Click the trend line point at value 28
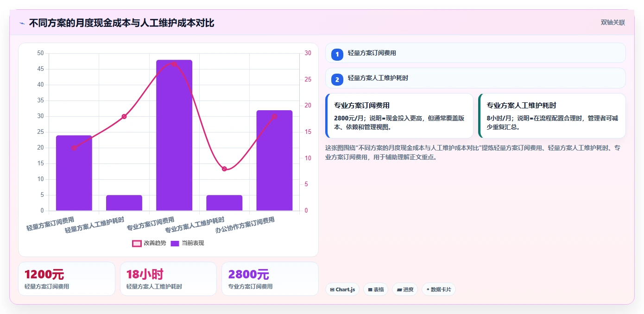644x314 pixels. coord(174,64)
